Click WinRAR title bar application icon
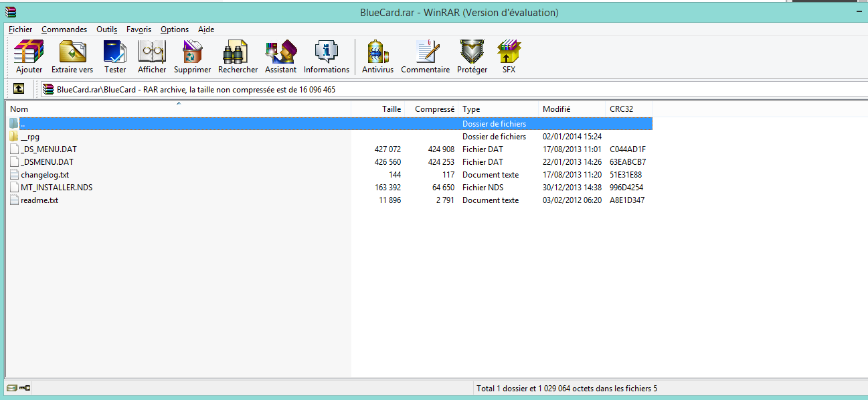This screenshot has height=400, width=868. click(10, 12)
